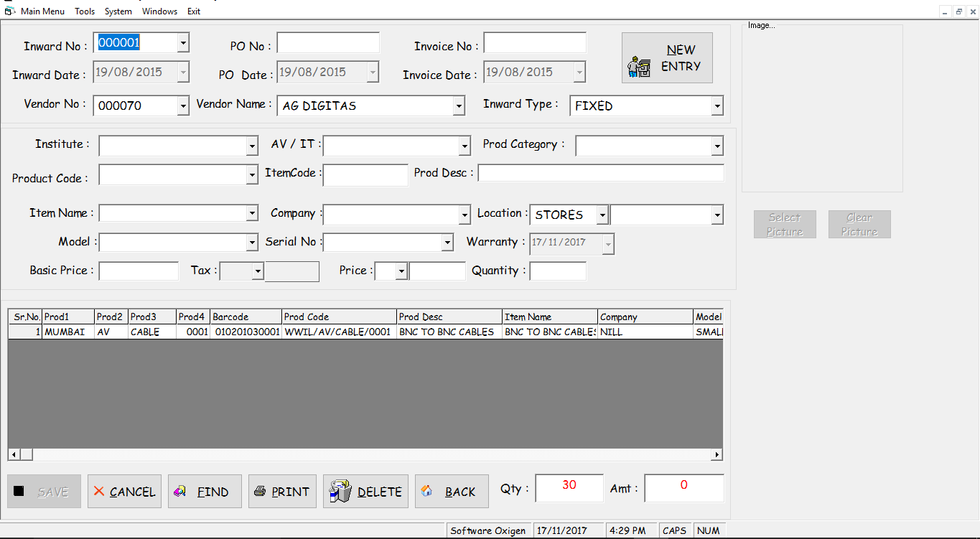Open the Model dropdown

click(x=252, y=243)
